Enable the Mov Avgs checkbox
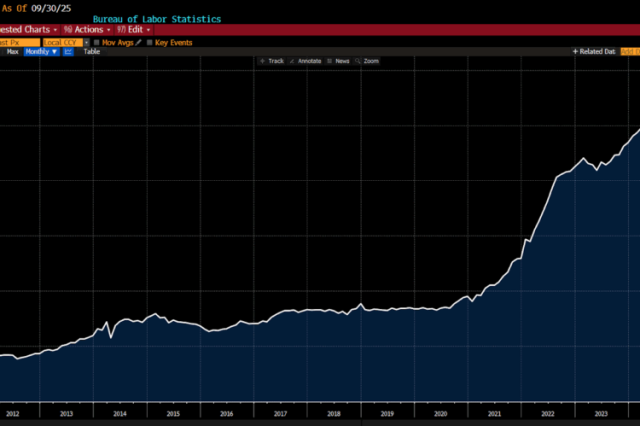 [97, 42]
